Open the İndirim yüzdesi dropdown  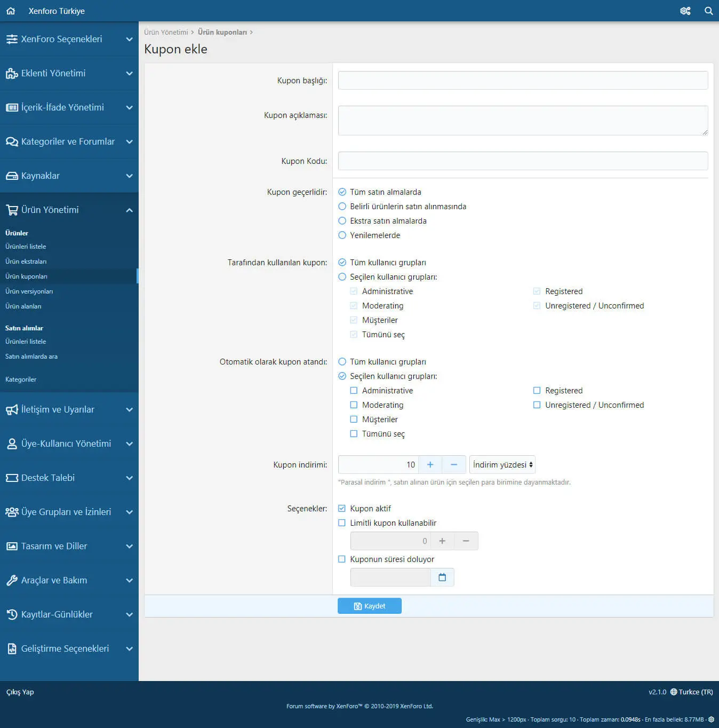click(x=502, y=465)
